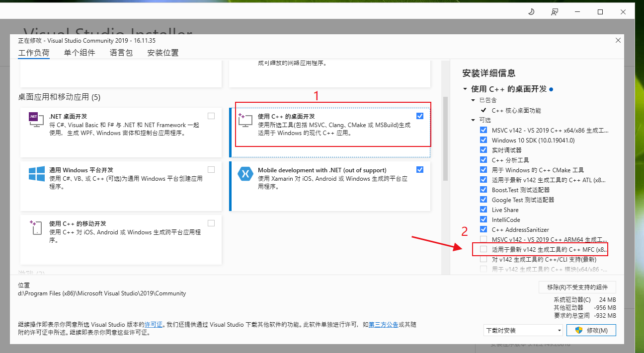Uncheck Windows 10 SDK (10.0.19041.0) checkbox
Screen dimensions: 644x353
point(483,140)
